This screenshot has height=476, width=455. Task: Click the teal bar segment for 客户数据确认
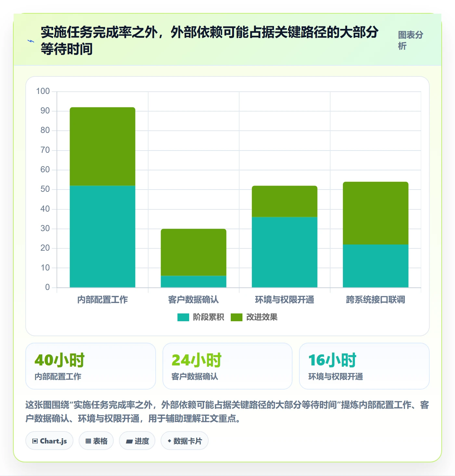(x=193, y=282)
